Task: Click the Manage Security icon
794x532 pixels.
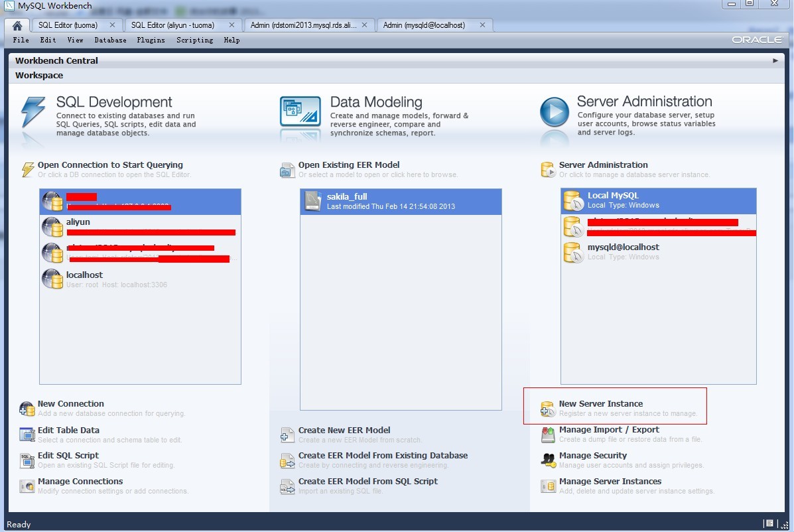Action: pos(548,460)
